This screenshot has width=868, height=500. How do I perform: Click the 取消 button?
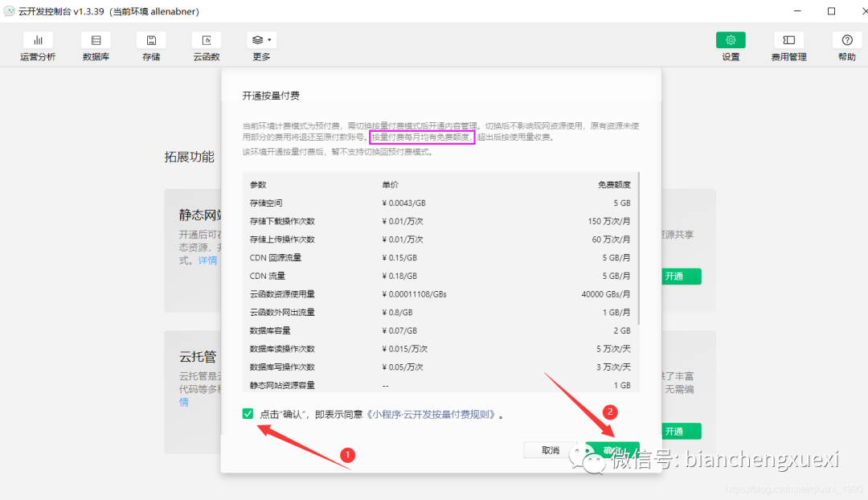tap(551, 450)
